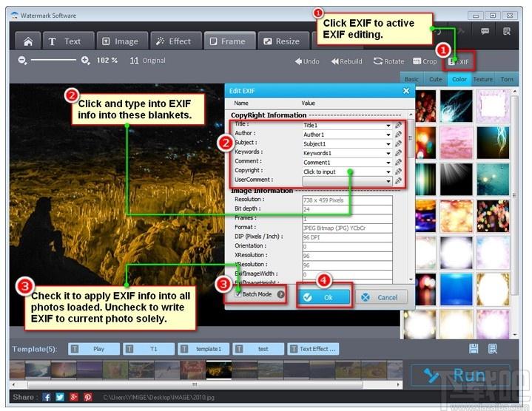Click the pencil icon beside the Title field
The width and height of the screenshot is (532, 411).
click(x=399, y=126)
